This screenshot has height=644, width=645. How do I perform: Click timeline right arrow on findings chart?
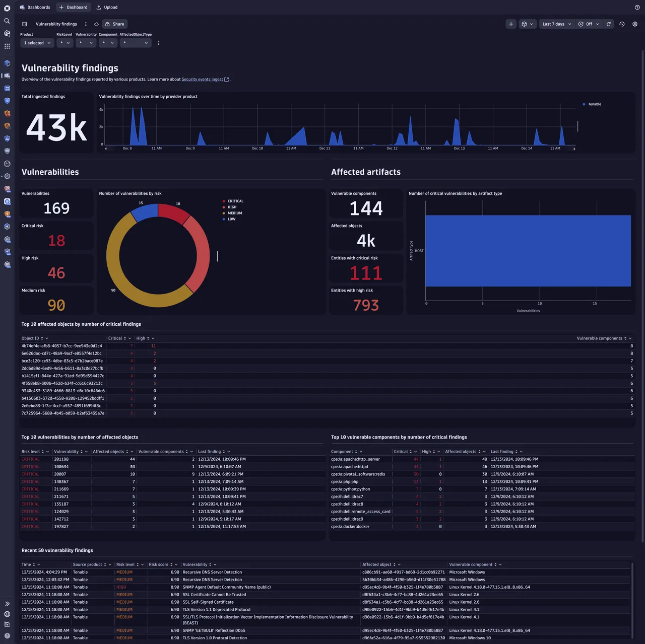coord(574,149)
